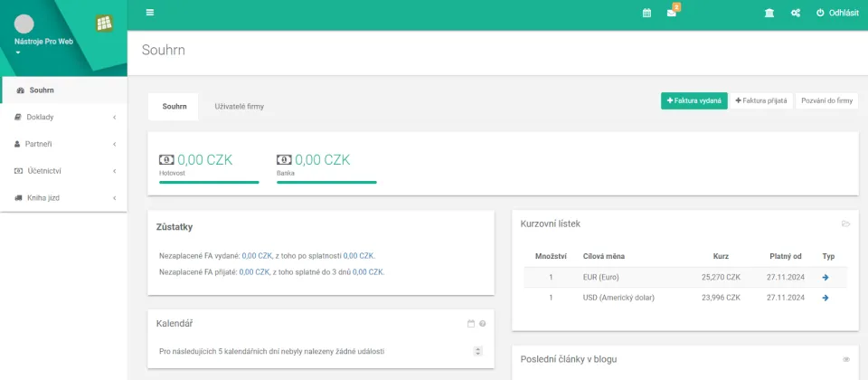Click the green bar under Hotovost
The width and height of the screenshot is (868, 380).
[x=209, y=182]
